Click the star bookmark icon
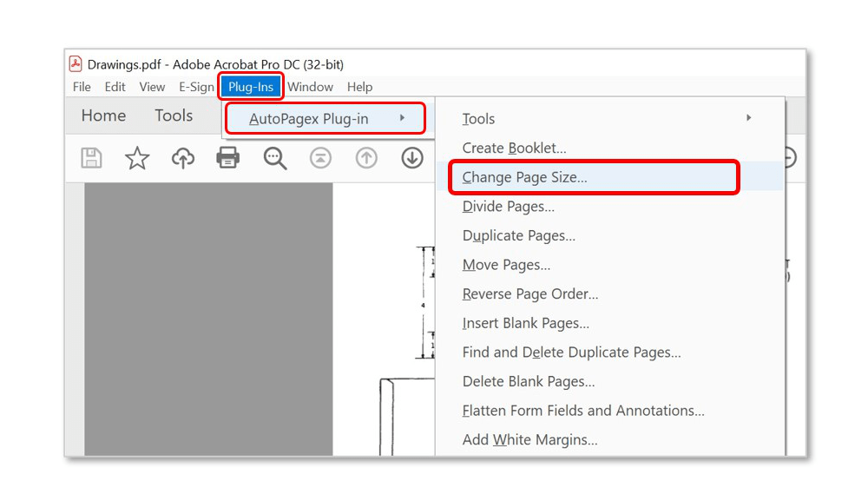Screen dimensions: 868x501 [x=137, y=158]
